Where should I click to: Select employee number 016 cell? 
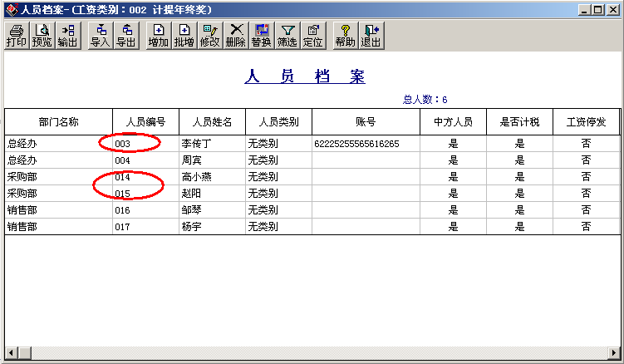pos(145,210)
